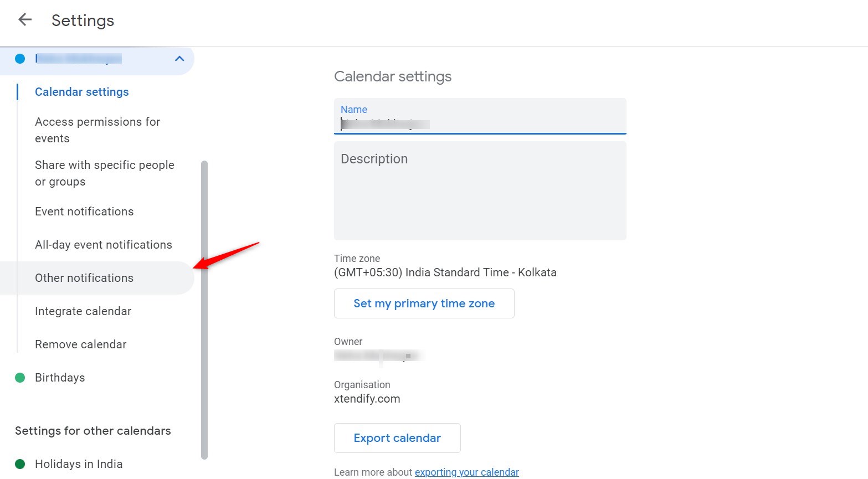
Task: Click Set my primary time zone button
Action: coord(424,303)
